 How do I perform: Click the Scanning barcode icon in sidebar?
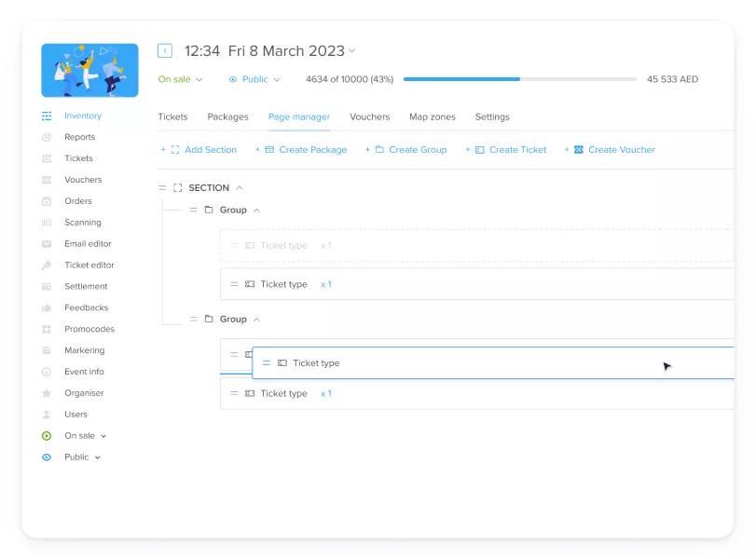pyautogui.click(x=47, y=223)
